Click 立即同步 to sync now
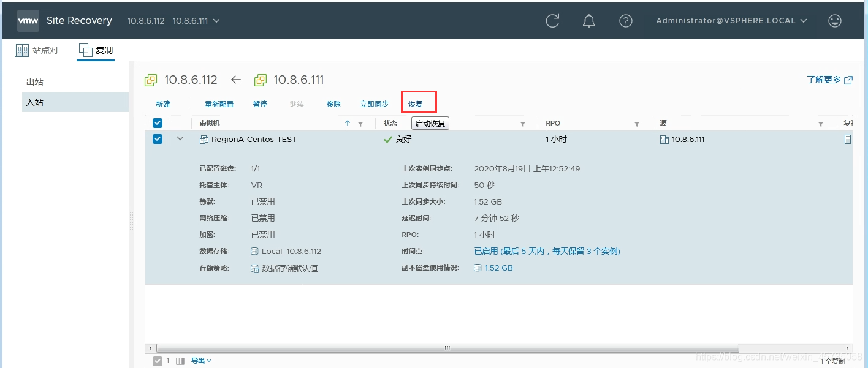This screenshot has height=368, width=868. (x=375, y=104)
